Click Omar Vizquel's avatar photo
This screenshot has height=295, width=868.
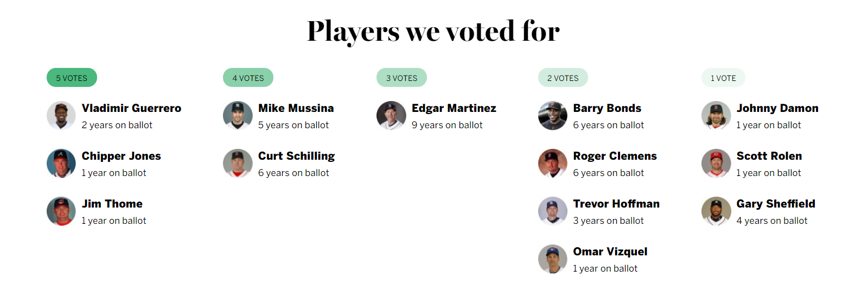point(553,259)
